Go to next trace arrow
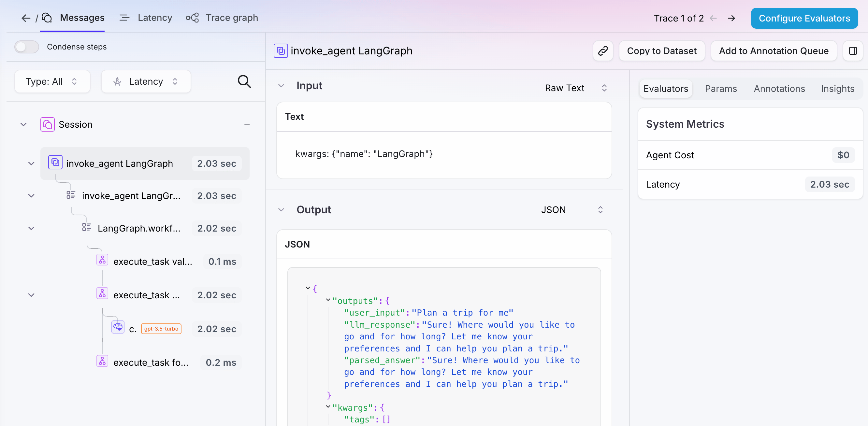Viewport: 868px width, 426px height. (731, 18)
